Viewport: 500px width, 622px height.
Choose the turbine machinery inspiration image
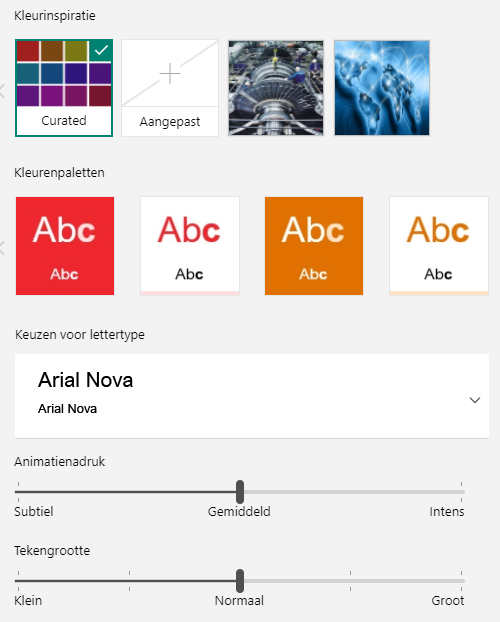click(276, 88)
